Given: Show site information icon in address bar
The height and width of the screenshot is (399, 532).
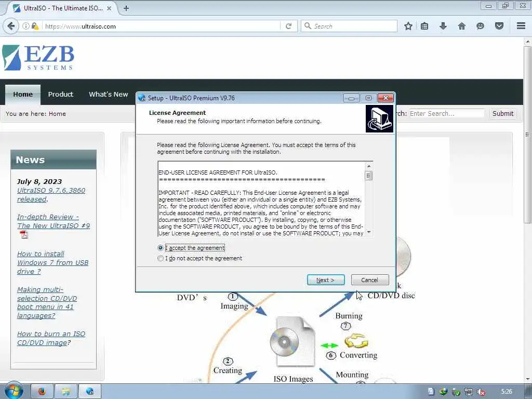Looking at the screenshot, I should [x=26, y=26].
